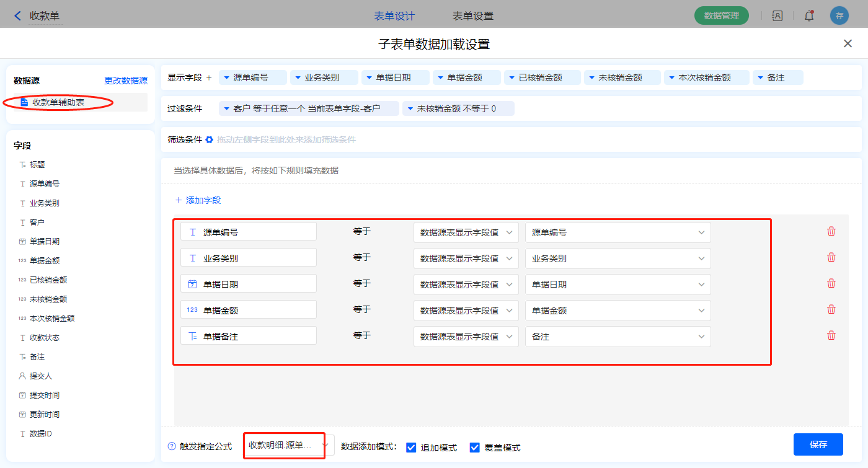Switch to the 表单设置 tab
Screen dimensions: 868x468
[x=473, y=16]
